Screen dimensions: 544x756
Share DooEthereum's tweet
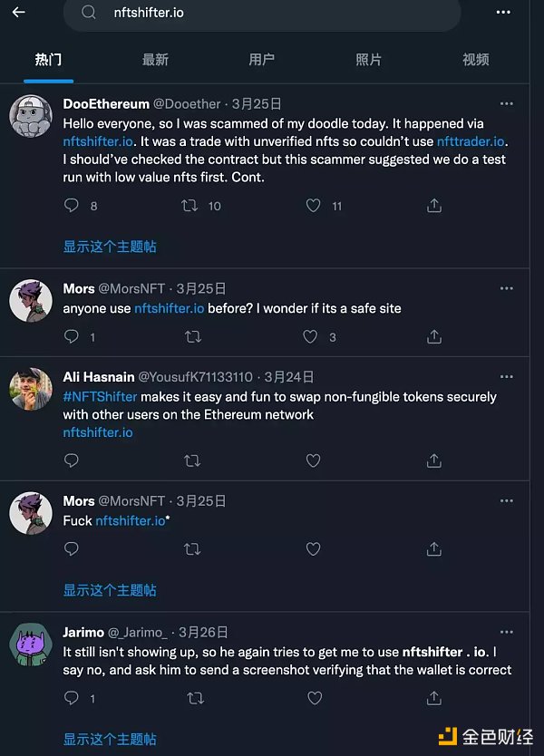coord(434,206)
